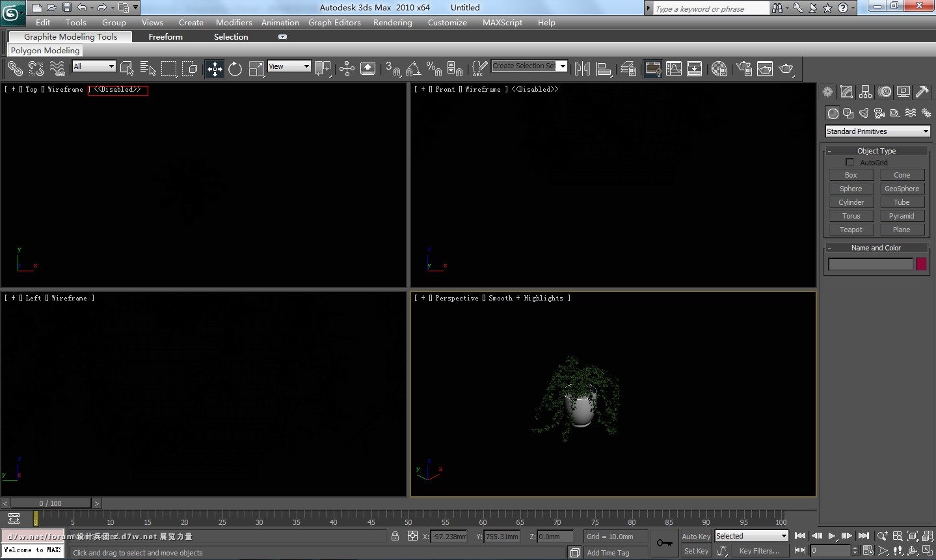Screen dimensions: 936x560
Task: Click the time slider 0 / 100 handle
Action: coord(51,503)
